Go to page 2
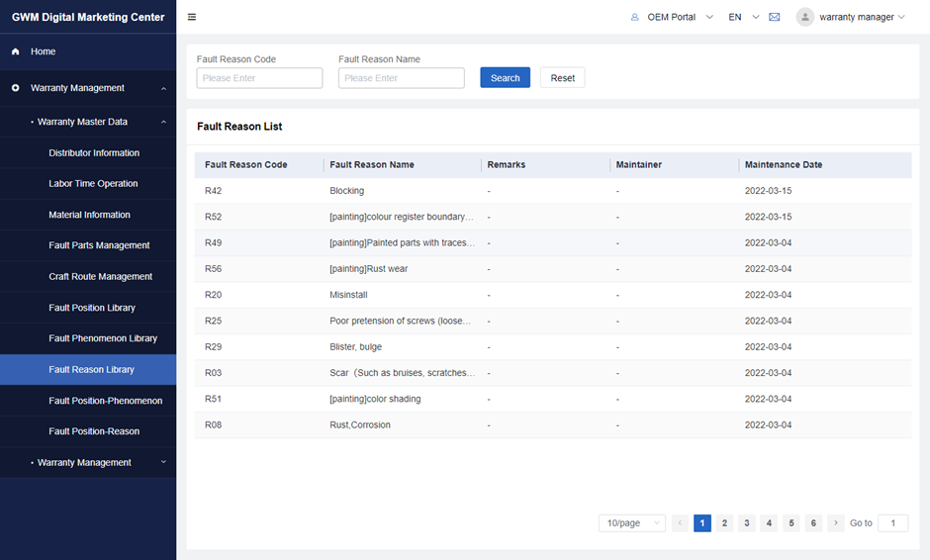Viewport: 930px width, 560px height. coord(724,523)
